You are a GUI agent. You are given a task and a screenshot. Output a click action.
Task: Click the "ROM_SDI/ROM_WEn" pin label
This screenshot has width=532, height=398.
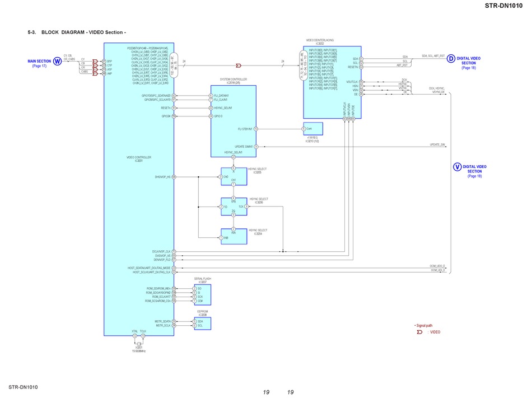[159, 289]
